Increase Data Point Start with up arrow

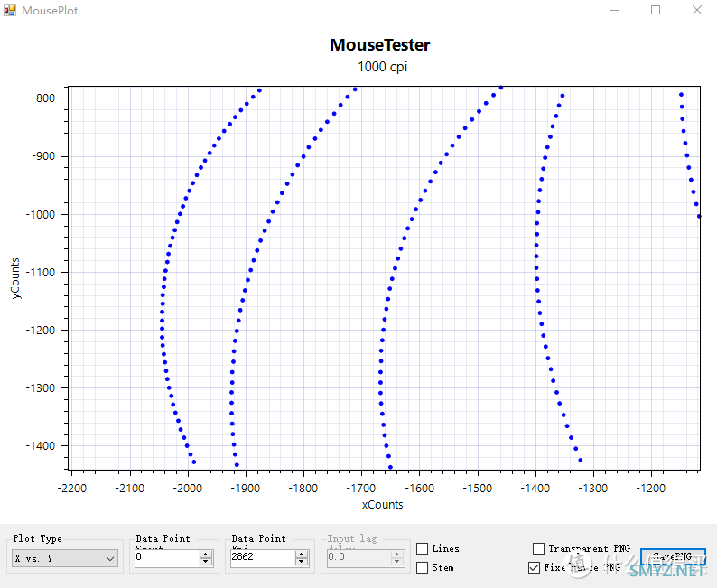[206, 555]
